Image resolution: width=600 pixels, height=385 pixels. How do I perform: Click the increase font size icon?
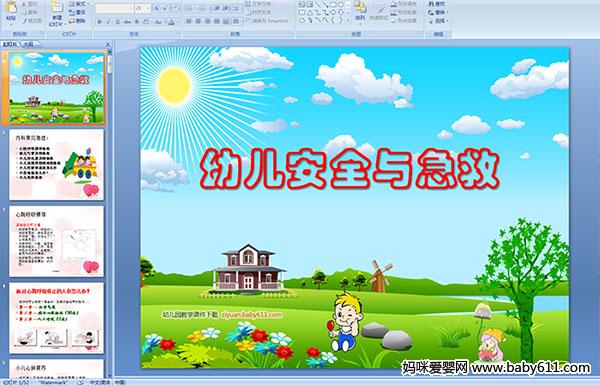157,8
